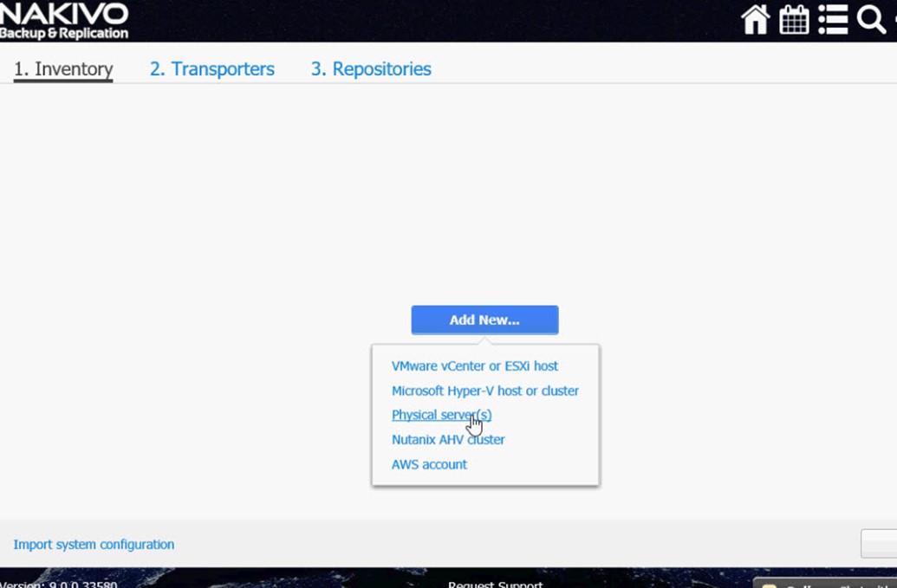Switch to the Repositories tab
The height and width of the screenshot is (588, 897).
(371, 69)
